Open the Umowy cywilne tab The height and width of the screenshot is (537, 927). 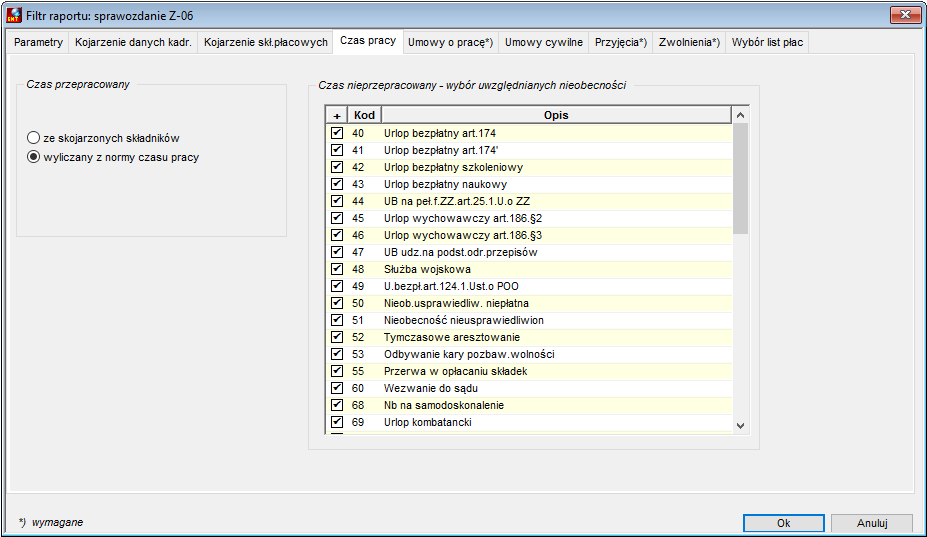[x=544, y=43]
